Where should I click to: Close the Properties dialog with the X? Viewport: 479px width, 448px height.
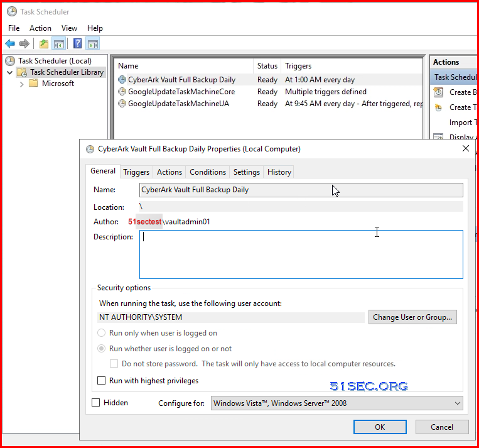466,149
